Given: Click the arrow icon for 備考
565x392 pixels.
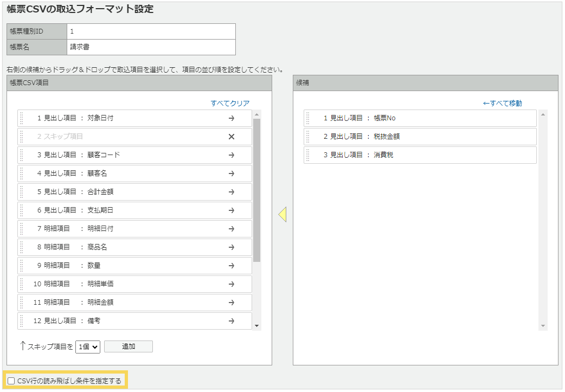Looking at the screenshot, I should pyautogui.click(x=232, y=321).
